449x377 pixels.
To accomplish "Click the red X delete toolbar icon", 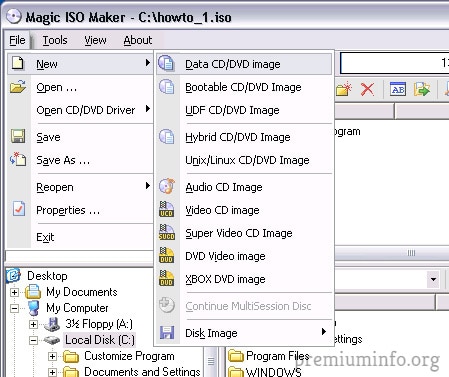I will coord(367,89).
